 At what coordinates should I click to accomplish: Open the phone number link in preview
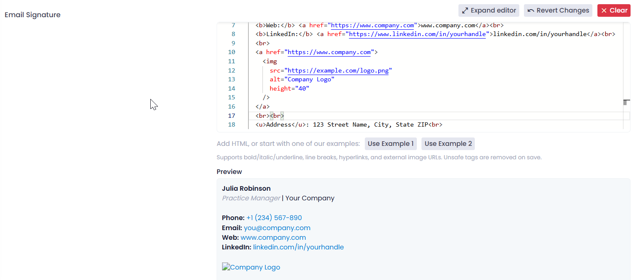click(274, 218)
